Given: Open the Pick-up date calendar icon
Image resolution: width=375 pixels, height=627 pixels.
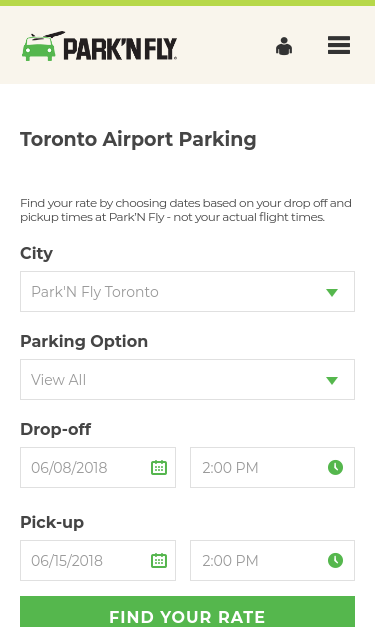Looking at the screenshot, I should tap(159, 561).
